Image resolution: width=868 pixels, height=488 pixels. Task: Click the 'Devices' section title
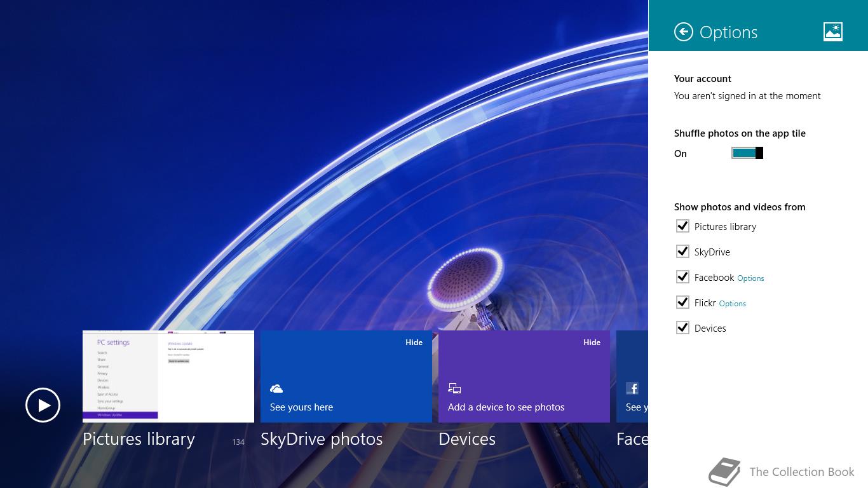(467, 439)
